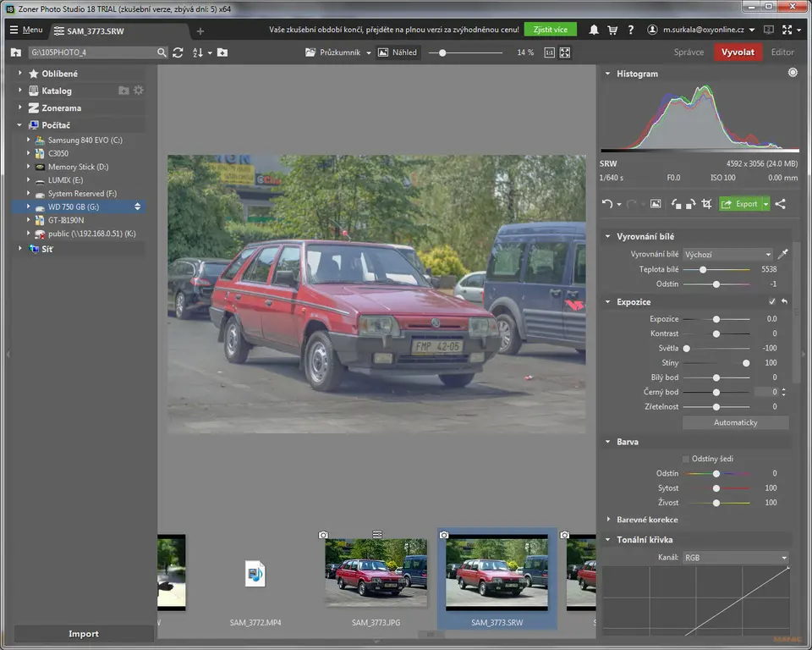Image resolution: width=812 pixels, height=650 pixels.
Task: Click the Teplota bílé slider handle
Action: (x=703, y=269)
